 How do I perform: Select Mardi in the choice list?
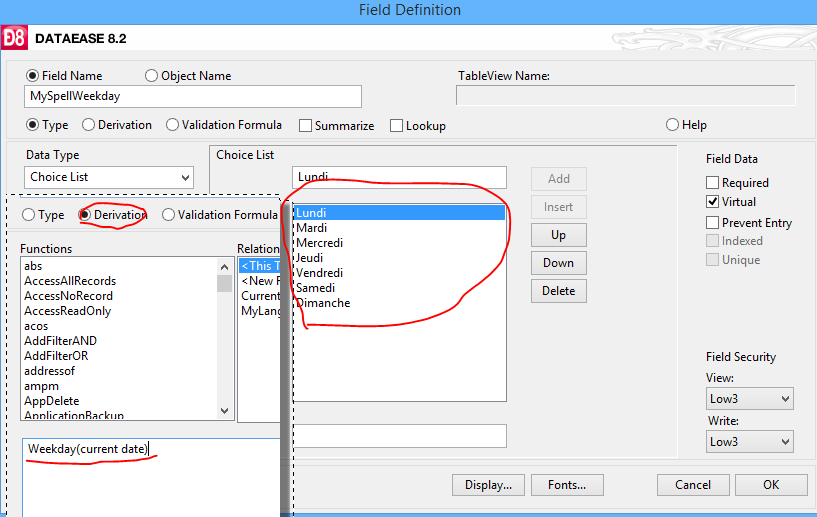(400, 228)
